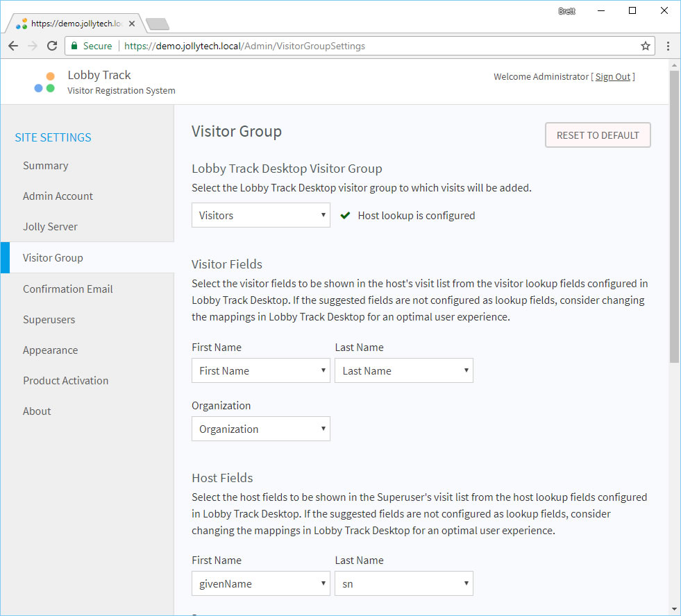This screenshot has width=681, height=616.
Task: Open Confirmation Email settings
Action: pos(68,289)
